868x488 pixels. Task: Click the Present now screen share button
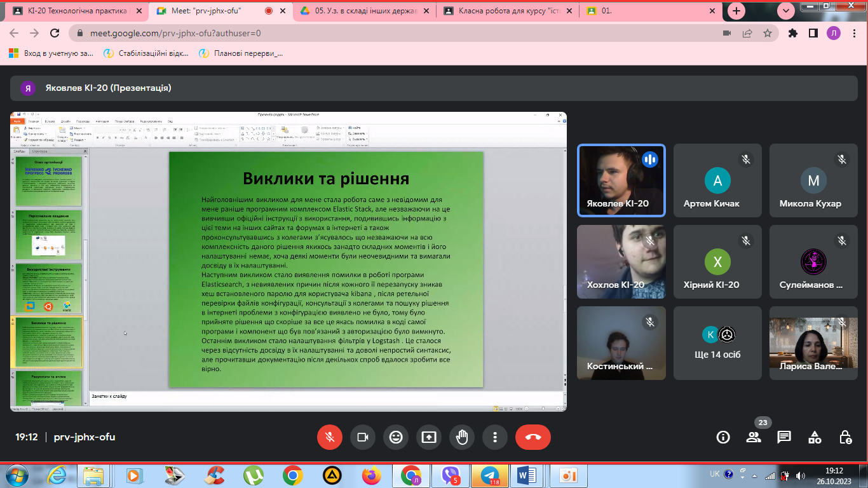tap(429, 437)
